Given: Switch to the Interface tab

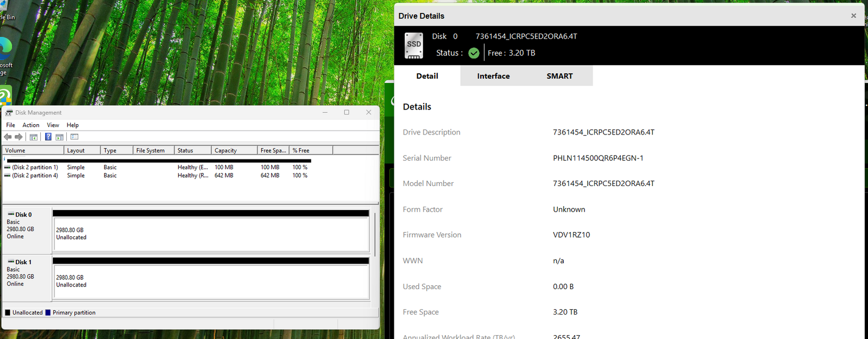Looking at the screenshot, I should point(493,76).
